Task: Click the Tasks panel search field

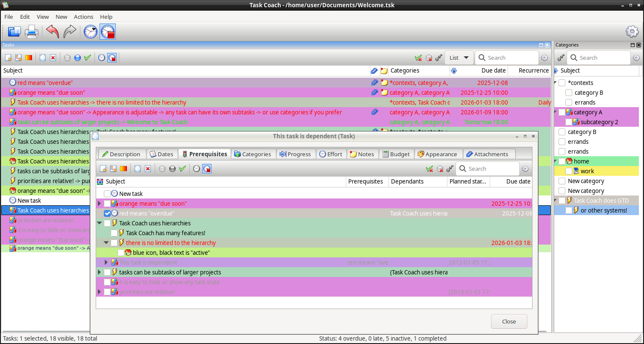Action: point(507,58)
